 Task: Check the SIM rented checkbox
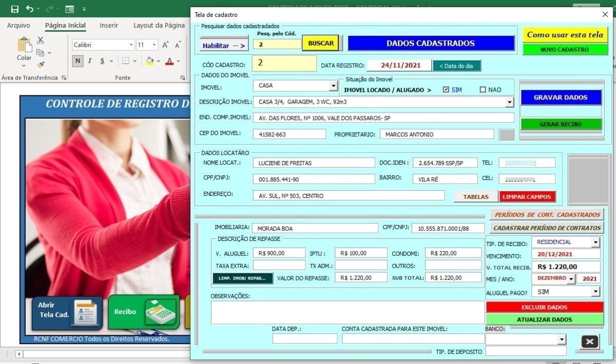pyautogui.click(x=446, y=90)
